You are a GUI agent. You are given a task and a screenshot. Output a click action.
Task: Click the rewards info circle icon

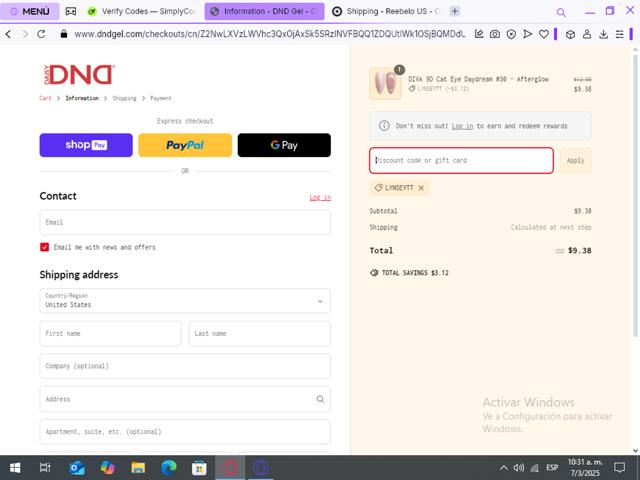(384, 126)
